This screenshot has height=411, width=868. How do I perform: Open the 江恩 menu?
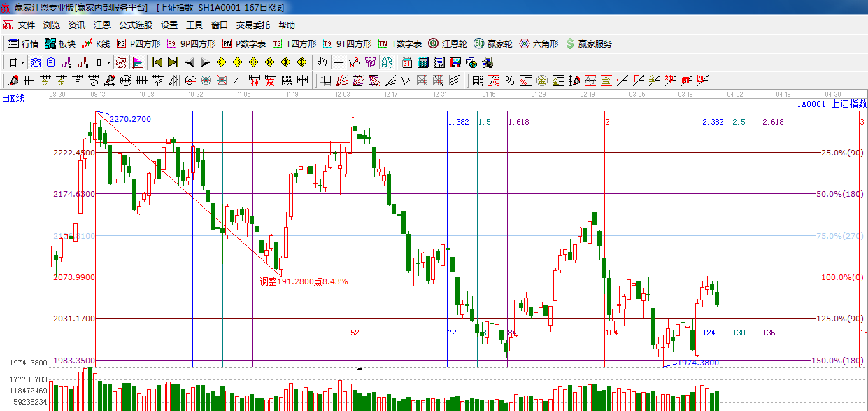click(x=102, y=25)
